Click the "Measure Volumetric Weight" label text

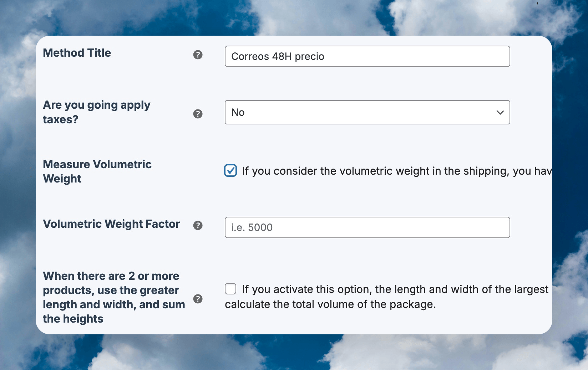97,171
